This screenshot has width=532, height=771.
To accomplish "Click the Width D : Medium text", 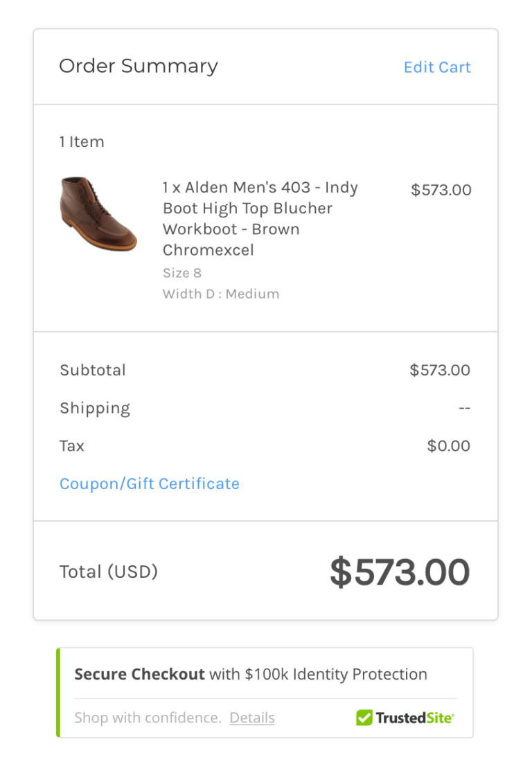I will [x=221, y=294].
